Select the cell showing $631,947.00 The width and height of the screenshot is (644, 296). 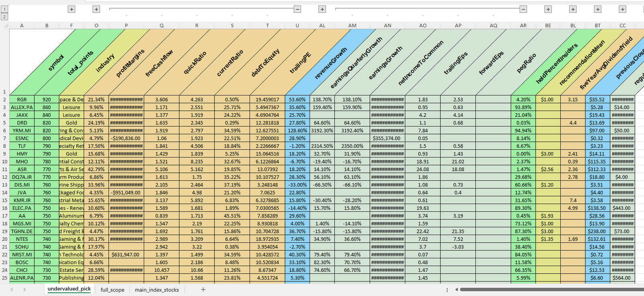[x=126, y=255]
